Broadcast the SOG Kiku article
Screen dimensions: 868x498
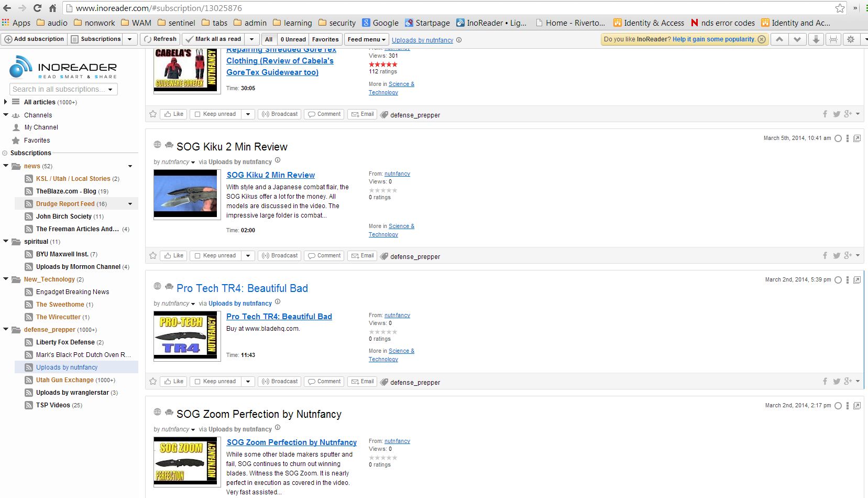coord(280,255)
